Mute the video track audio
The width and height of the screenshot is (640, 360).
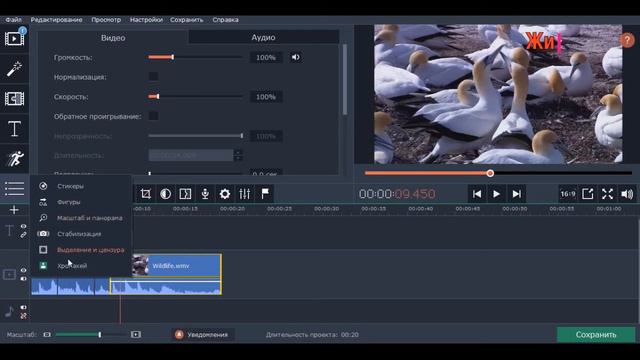click(23, 279)
